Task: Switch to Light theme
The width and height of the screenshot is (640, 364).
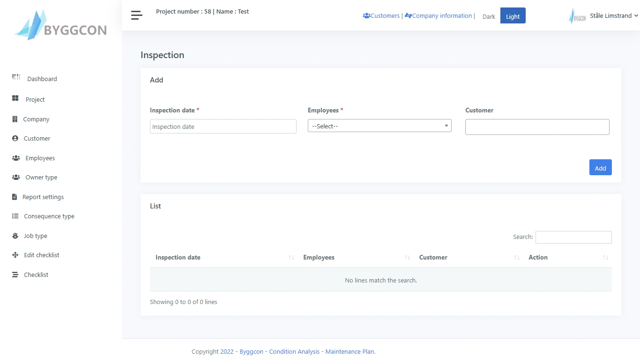Action: [x=513, y=16]
